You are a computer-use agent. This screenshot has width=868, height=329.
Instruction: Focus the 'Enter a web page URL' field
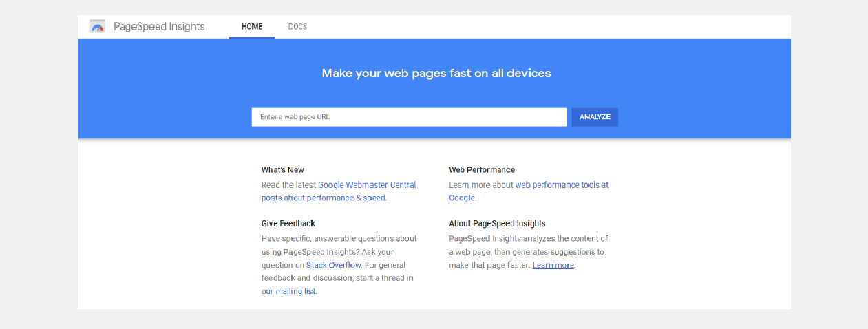[409, 117]
